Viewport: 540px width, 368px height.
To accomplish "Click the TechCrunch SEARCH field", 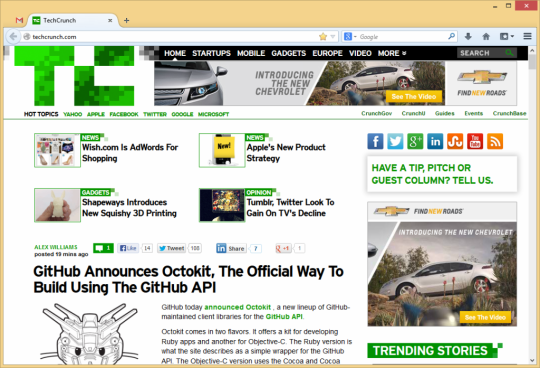I will pos(481,53).
